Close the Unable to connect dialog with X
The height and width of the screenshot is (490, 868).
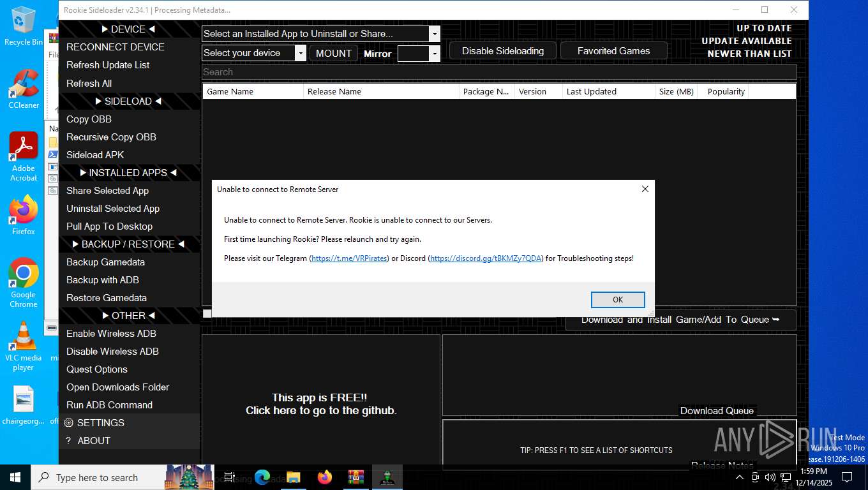click(645, 189)
